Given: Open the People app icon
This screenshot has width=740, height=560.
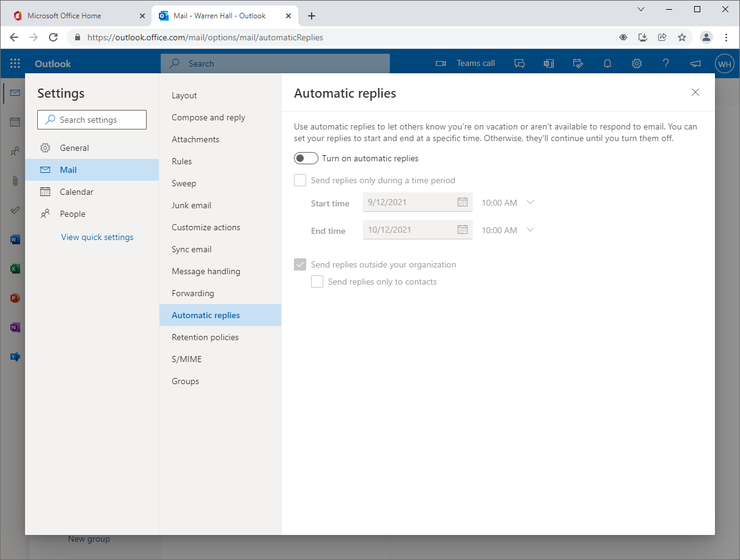Looking at the screenshot, I should click(15, 151).
